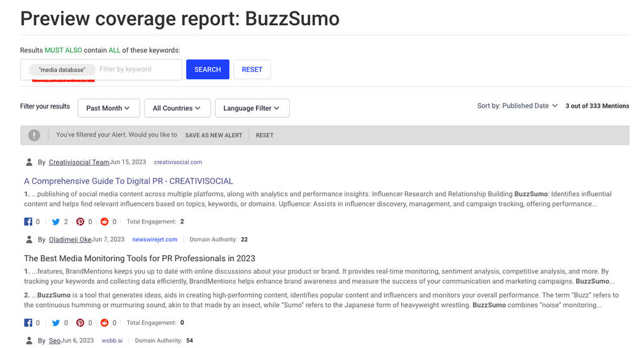Open the Past Month date filter dropdown
This screenshot has height=348, width=644.
pos(108,108)
